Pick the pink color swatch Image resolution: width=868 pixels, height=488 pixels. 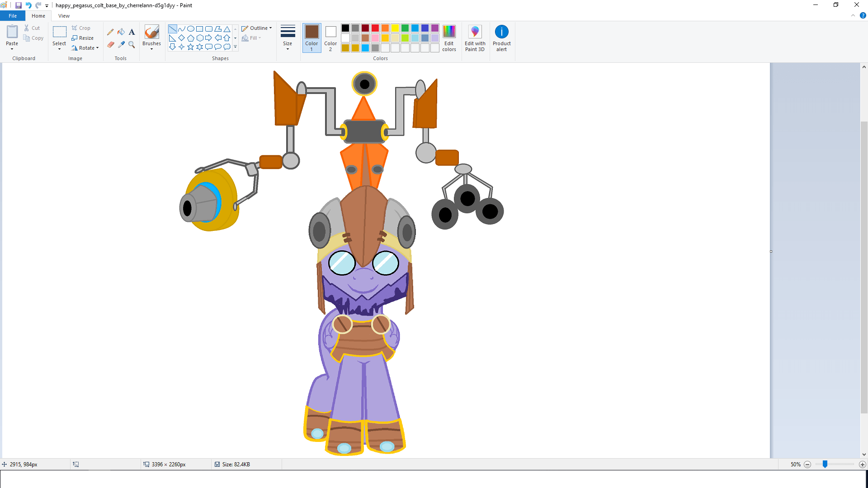click(375, 38)
